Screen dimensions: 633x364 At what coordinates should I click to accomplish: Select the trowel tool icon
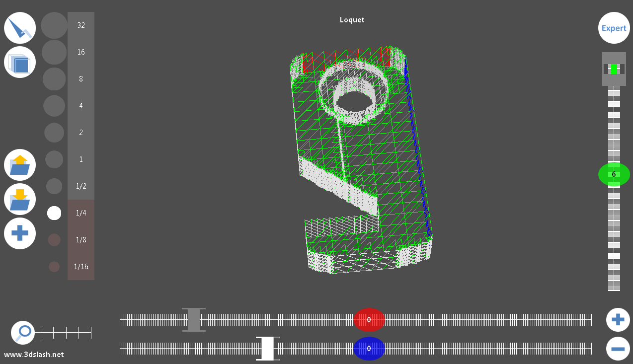coord(20,28)
